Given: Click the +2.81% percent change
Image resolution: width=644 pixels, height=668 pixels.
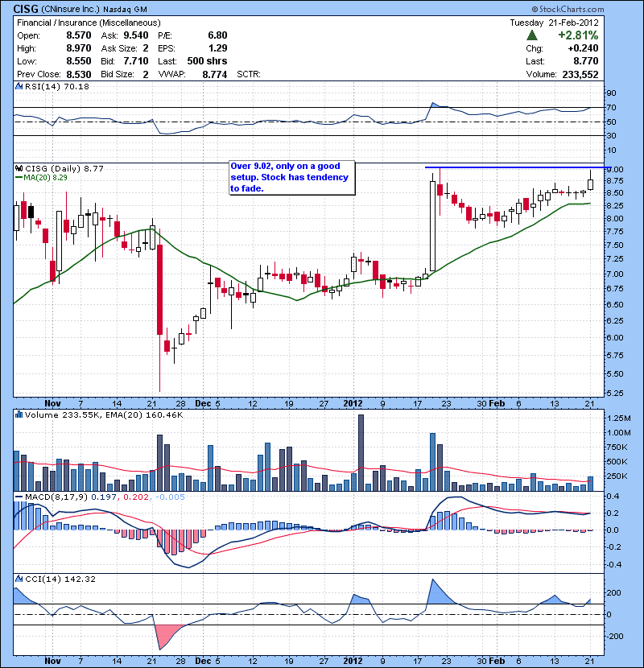Looking at the screenshot, I should [x=578, y=35].
